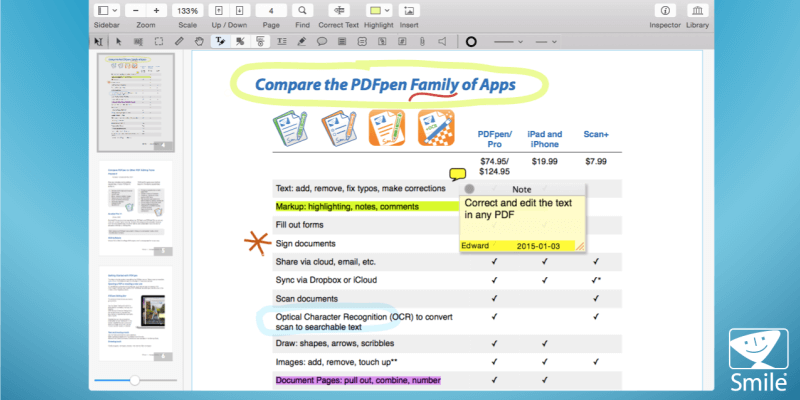The height and width of the screenshot is (400, 800).
Task: Select the paperclip attachment tool
Action: pos(422,42)
